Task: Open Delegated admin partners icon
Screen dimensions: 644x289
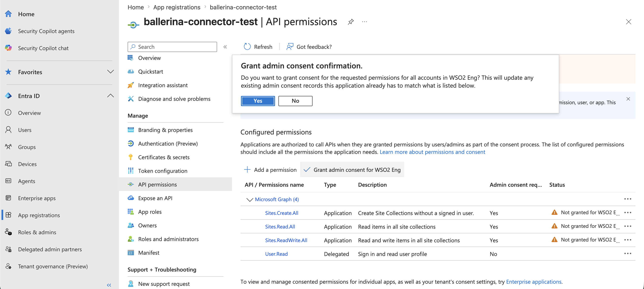Action: coord(8,249)
